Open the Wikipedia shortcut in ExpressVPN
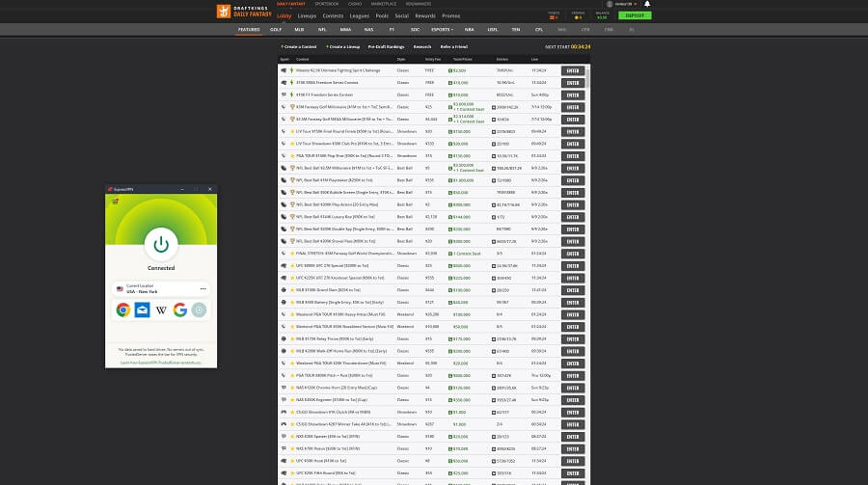Image resolution: width=868 pixels, height=485 pixels. [161, 310]
